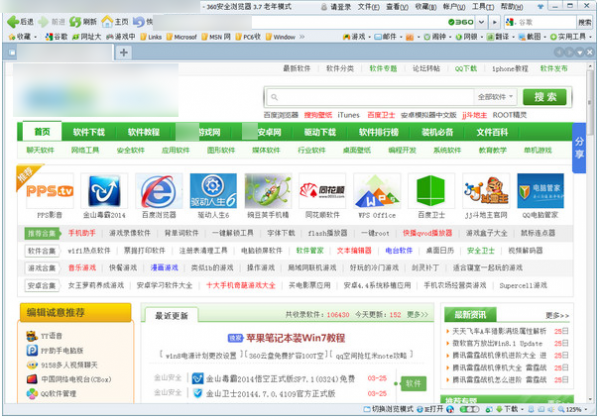The image size is (600, 419).
Task: Open the MSN 网 bookmark folder
Action: [x=216, y=37]
